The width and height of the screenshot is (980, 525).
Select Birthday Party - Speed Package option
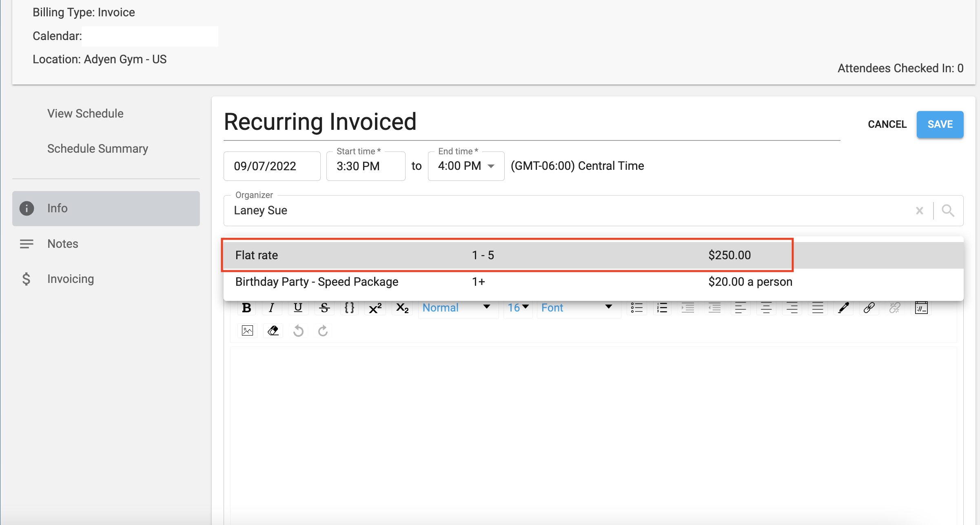click(317, 282)
